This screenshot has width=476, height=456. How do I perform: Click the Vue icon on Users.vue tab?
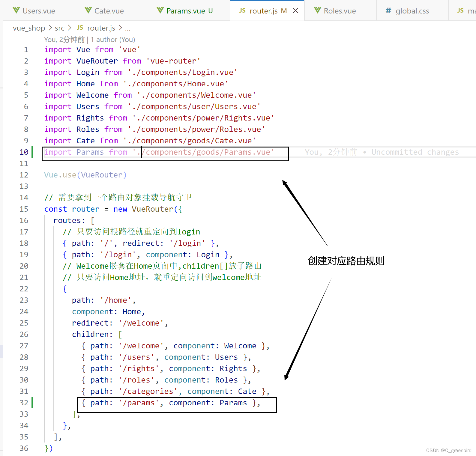pyautogui.click(x=16, y=10)
